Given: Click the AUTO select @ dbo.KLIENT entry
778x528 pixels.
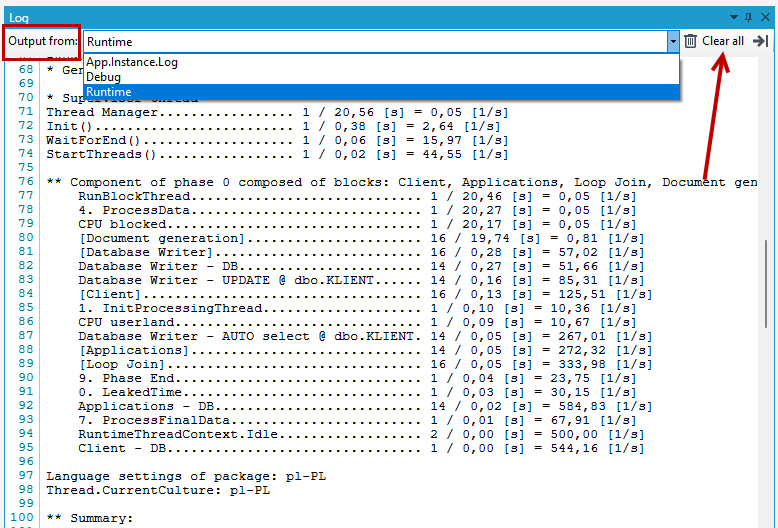Looking at the screenshot, I should click(x=365, y=336).
